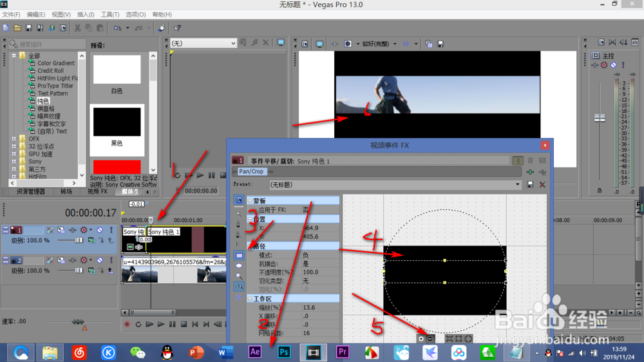Open the 选项(O) menu
Screen dimensions: 644x362
click(135, 14)
